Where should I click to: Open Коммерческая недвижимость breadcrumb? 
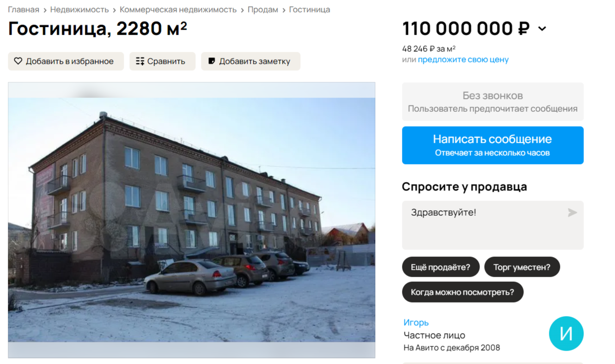point(178,10)
